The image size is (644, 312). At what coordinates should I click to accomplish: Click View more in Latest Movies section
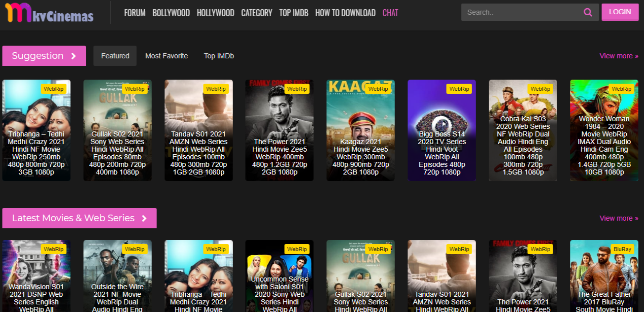tap(619, 218)
